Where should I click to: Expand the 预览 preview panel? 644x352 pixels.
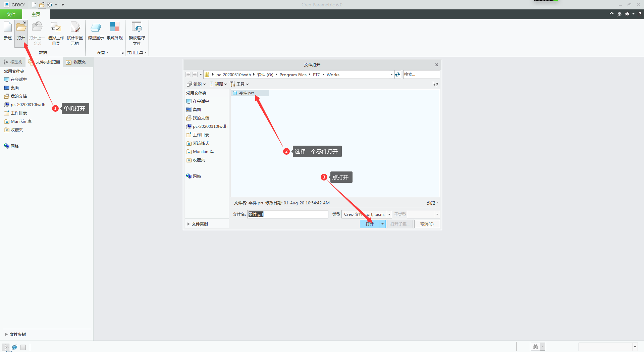point(433,203)
